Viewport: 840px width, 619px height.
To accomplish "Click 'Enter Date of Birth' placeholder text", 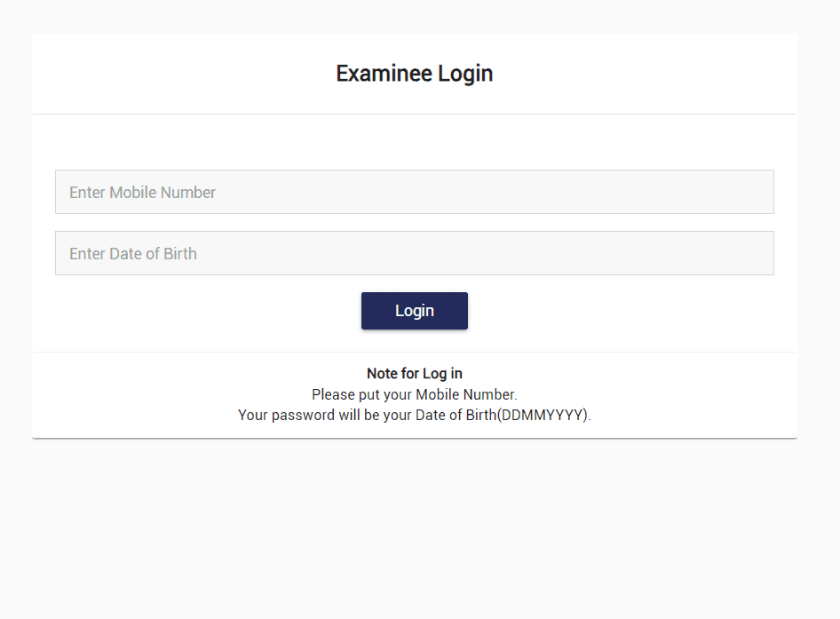I will (x=133, y=254).
